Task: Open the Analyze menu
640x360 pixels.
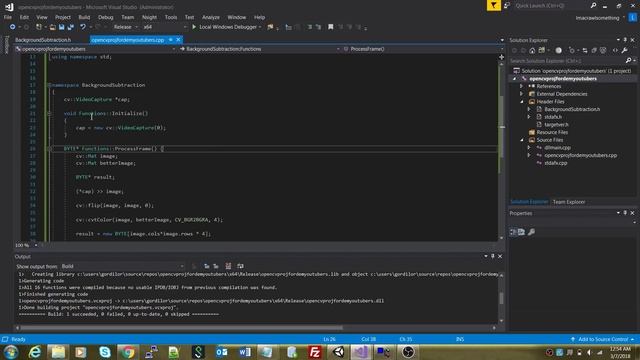Action: [211, 17]
